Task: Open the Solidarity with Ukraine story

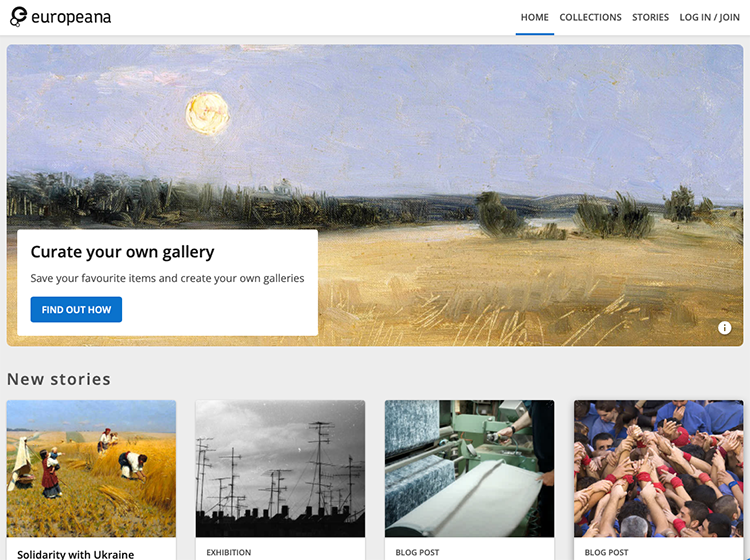Action: [x=76, y=554]
